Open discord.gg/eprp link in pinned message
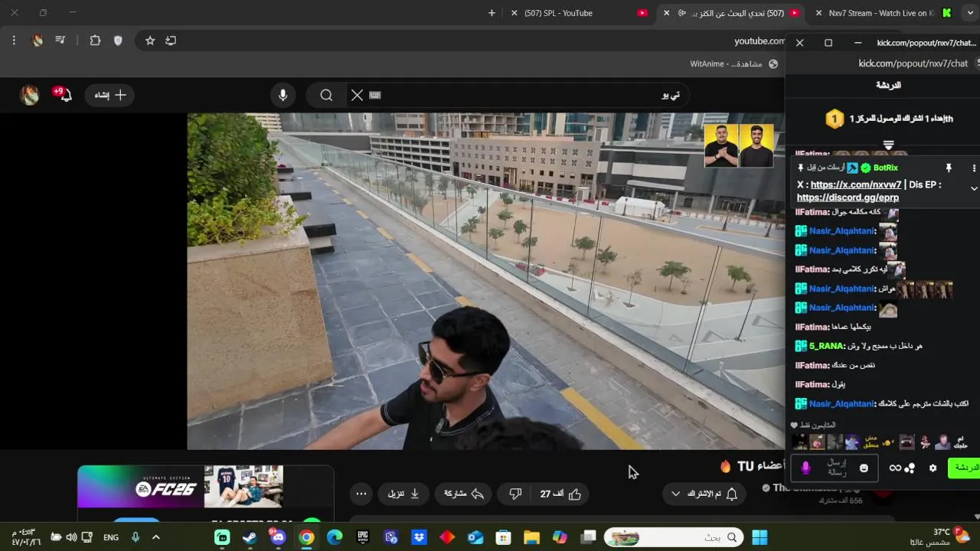Viewport: 980px width, 551px height. [x=848, y=197]
